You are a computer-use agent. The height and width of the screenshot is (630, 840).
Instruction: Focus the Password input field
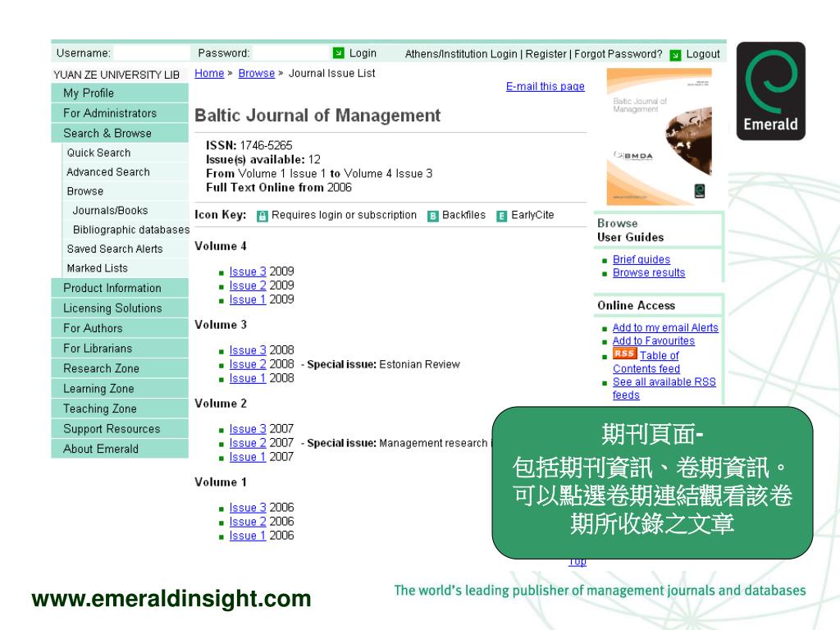(291, 53)
